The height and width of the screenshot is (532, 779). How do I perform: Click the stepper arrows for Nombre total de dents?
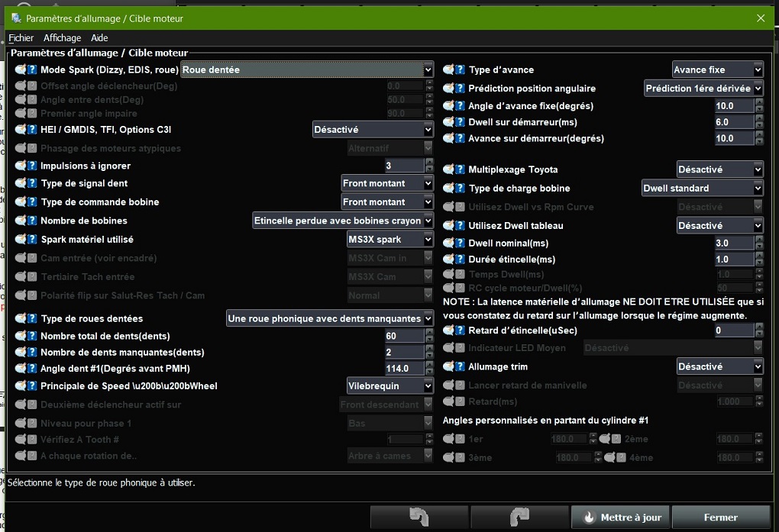429,336
